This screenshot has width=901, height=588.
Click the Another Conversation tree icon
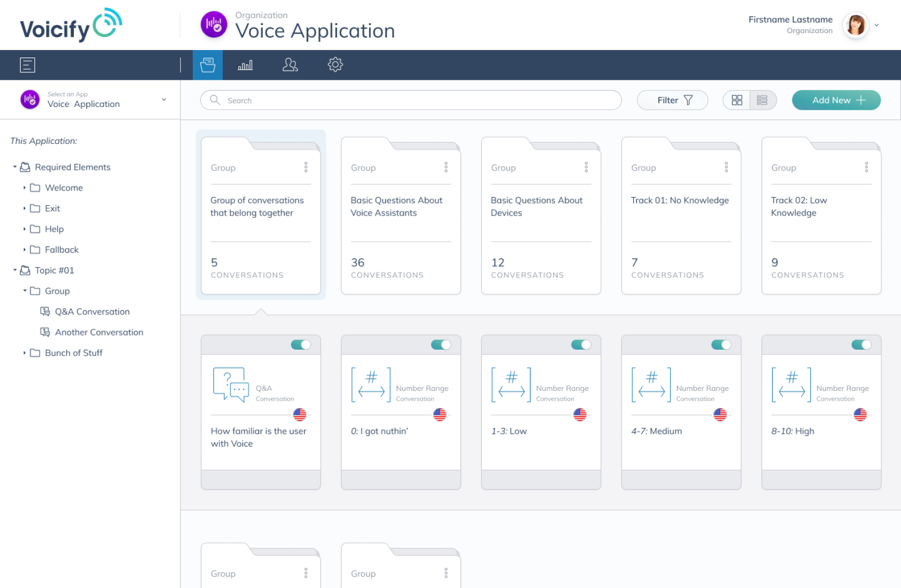pos(45,332)
